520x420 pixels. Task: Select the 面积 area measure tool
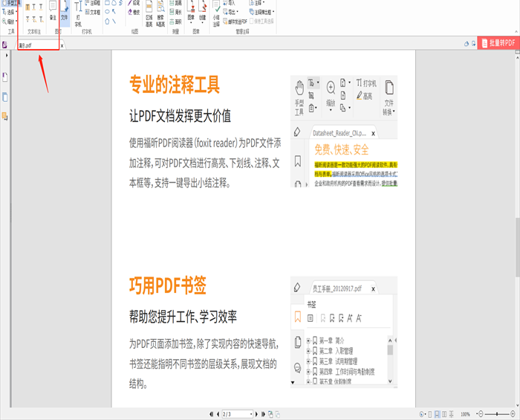coord(176,22)
